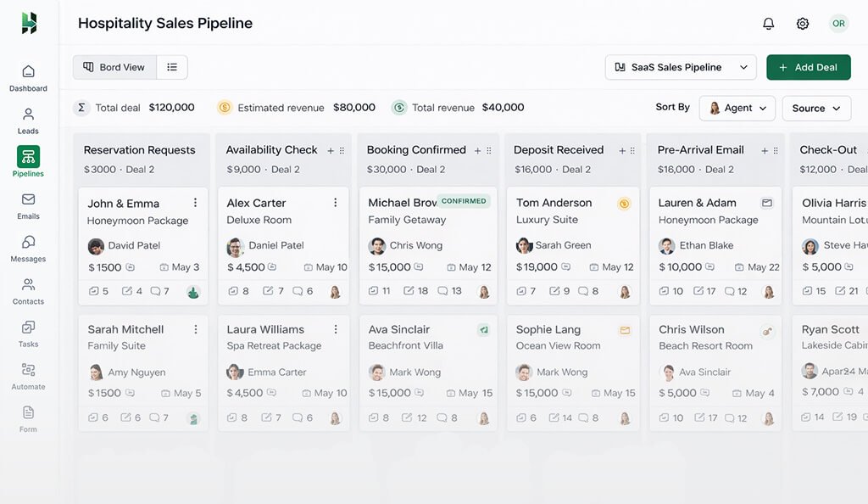Toggle the yellow status badge on Tom Anderson's card
Screen dimensions: 868x504
[x=625, y=203]
